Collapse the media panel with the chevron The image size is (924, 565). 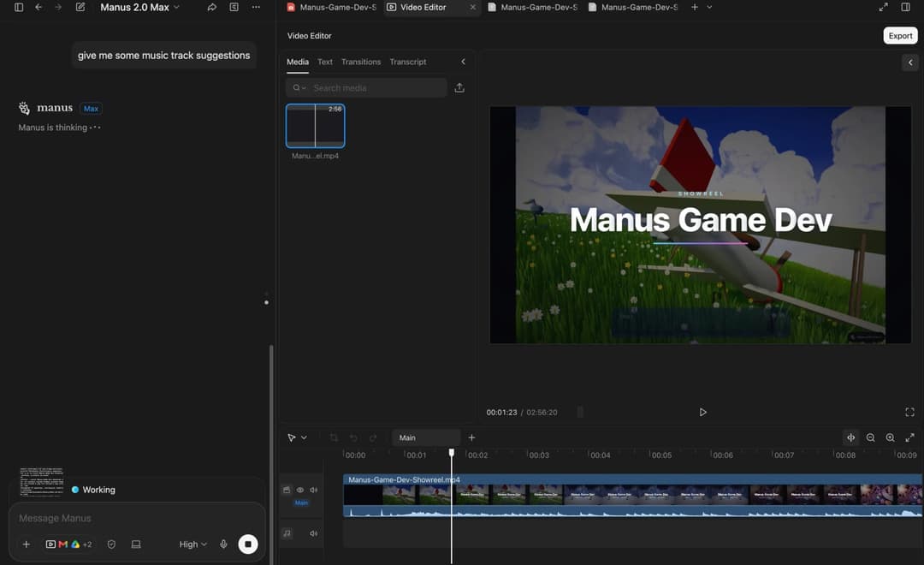(463, 62)
